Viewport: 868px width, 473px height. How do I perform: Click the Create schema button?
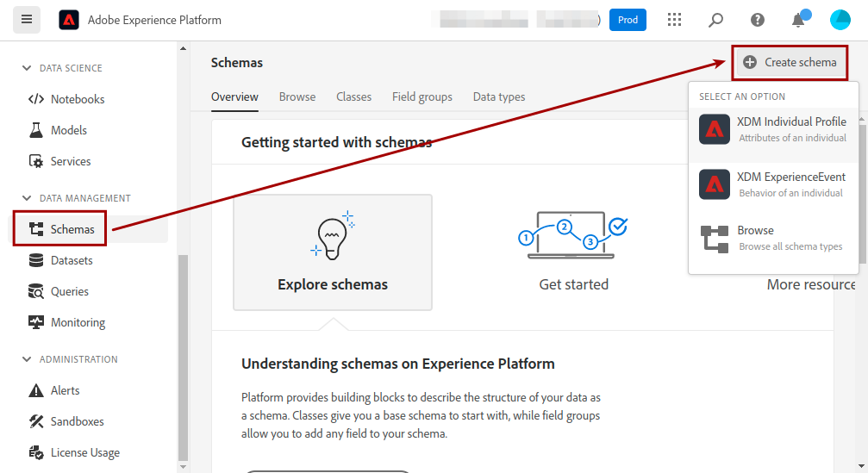pyautogui.click(x=790, y=63)
